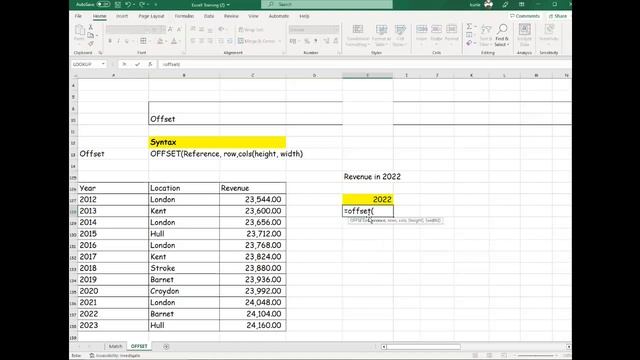Image resolution: width=640 pixels, height=360 pixels.
Task: Open the Merge & Center dropdown arrow
Action: (280, 41)
